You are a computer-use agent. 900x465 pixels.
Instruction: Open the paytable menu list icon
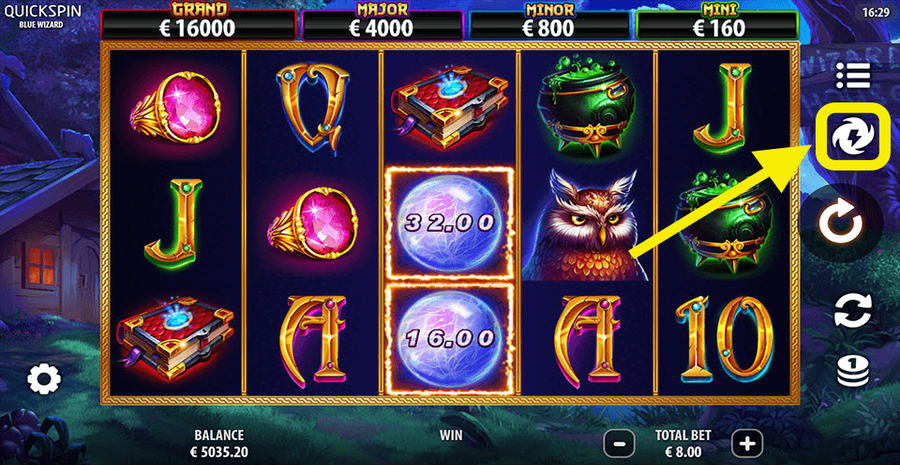pyautogui.click(x=853, y=75)
